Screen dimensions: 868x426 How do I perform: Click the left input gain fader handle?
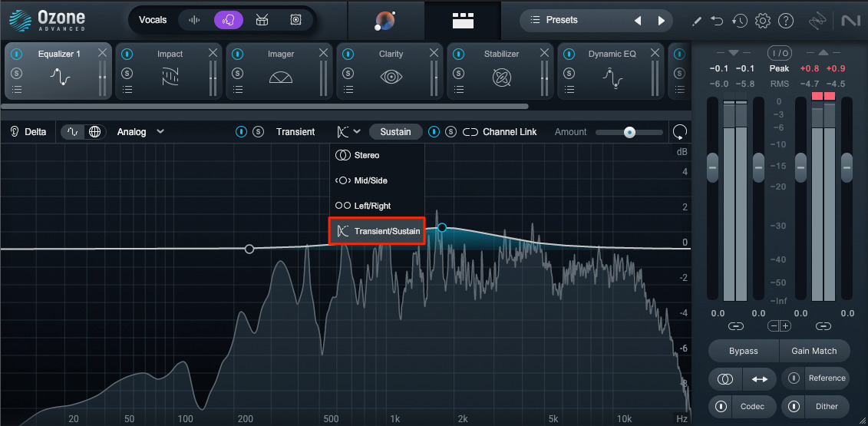[712, 167]
